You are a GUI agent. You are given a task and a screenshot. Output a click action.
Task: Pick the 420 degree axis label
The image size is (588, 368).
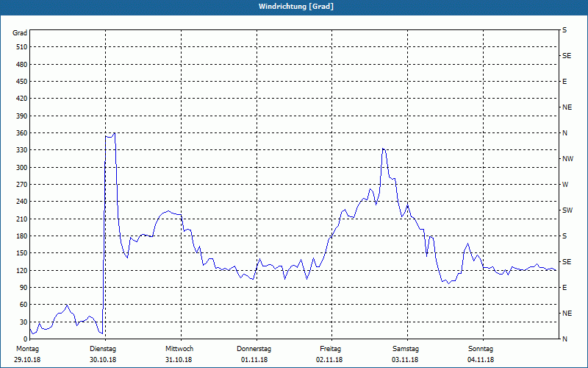pos(22,99)
